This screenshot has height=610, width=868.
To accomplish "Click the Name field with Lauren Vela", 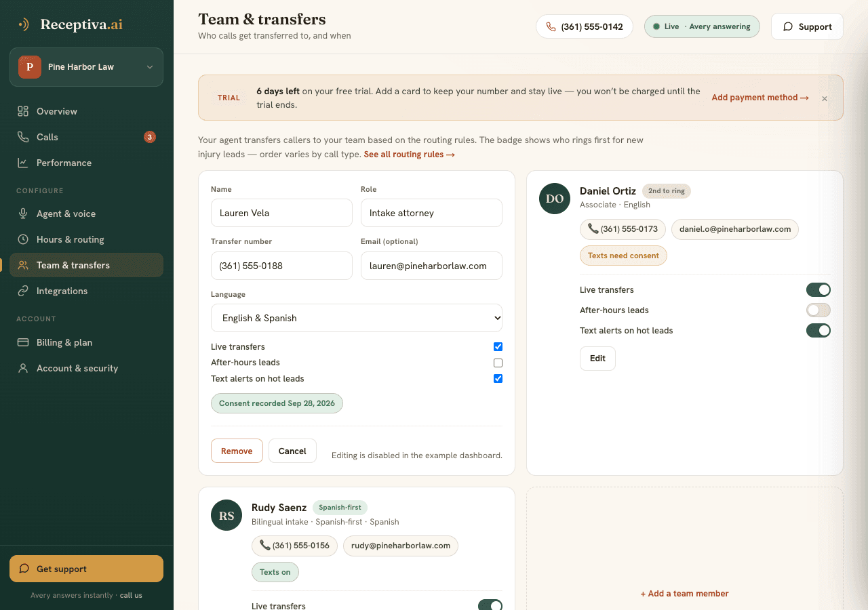I will [281, 213].
